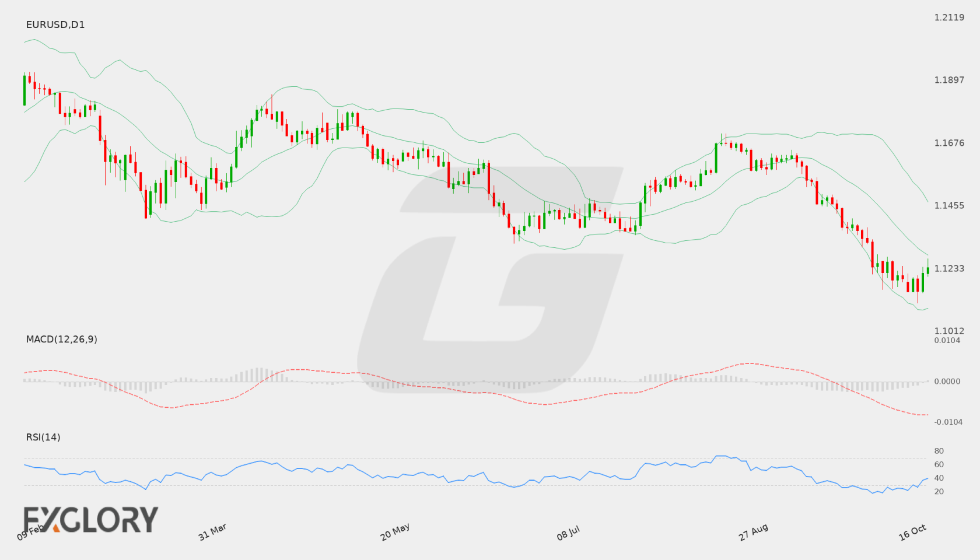Image resolution: width=980 pixels, height=560 pixels.
Task: Click the RSI 40 level label
Action: tap(939, 478)
